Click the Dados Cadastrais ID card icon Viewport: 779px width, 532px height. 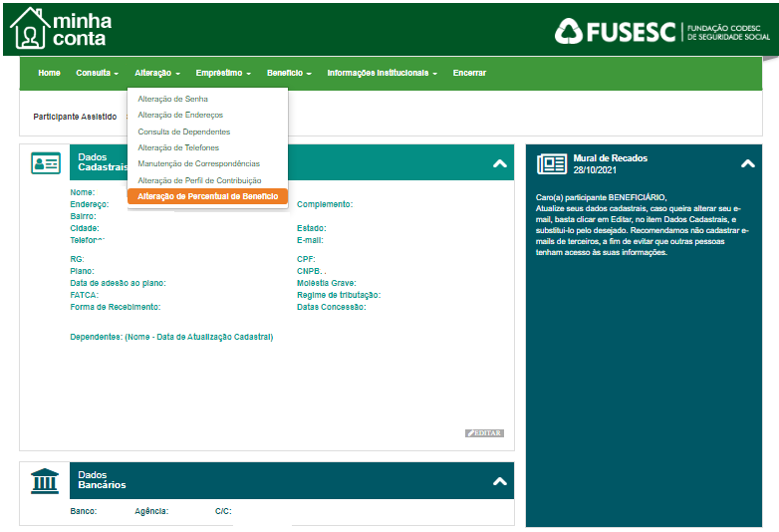tap(45, 163)
